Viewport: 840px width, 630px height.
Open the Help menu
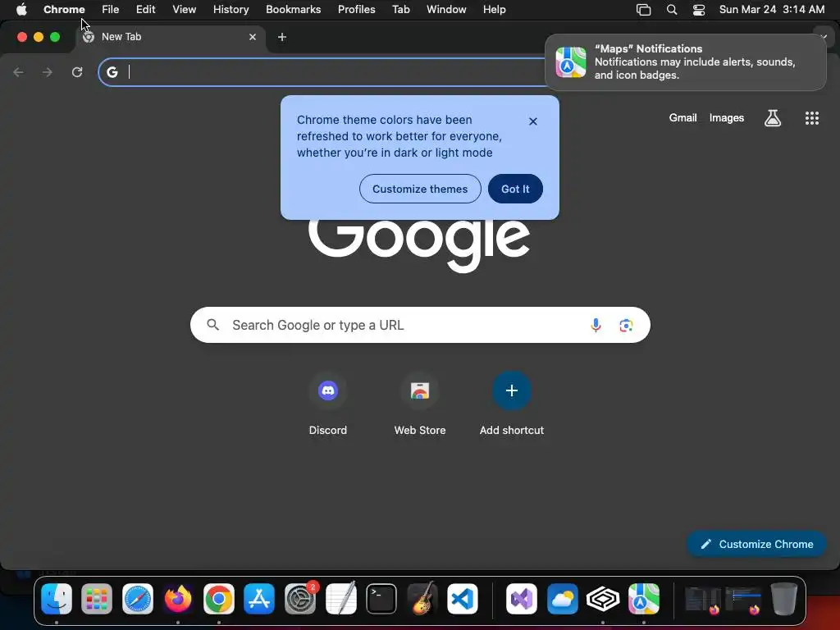click(x=494, y=10)
